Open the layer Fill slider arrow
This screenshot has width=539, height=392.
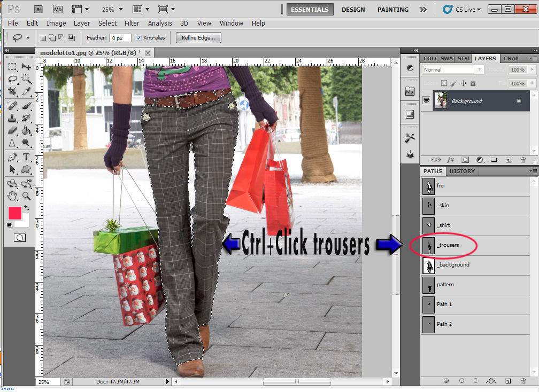(x=532, y=83)
